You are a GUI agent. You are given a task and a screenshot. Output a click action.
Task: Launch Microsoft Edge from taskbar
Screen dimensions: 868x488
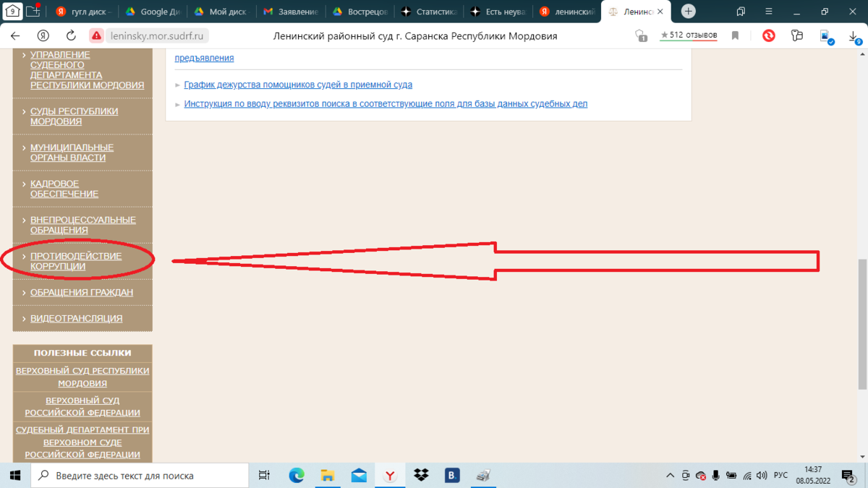297,475
